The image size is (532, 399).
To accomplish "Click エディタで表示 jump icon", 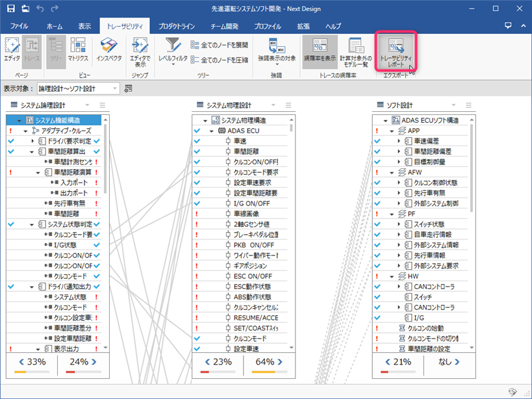I will [x=140, y=52].
